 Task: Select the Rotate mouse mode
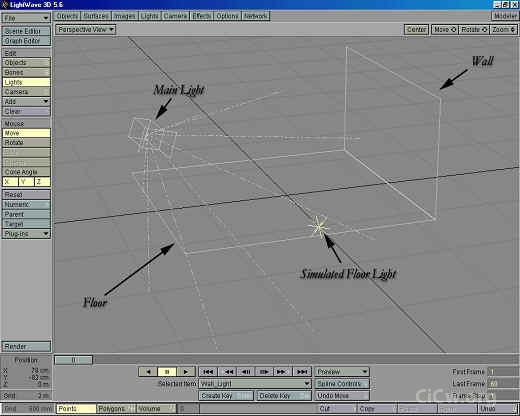click(x=26, y=143)
